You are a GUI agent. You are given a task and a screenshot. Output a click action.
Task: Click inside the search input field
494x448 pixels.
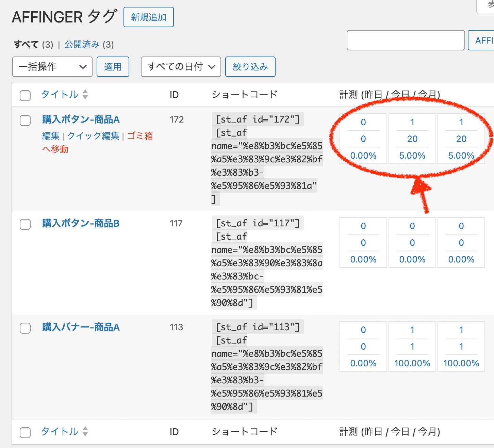tap(405, 40)
